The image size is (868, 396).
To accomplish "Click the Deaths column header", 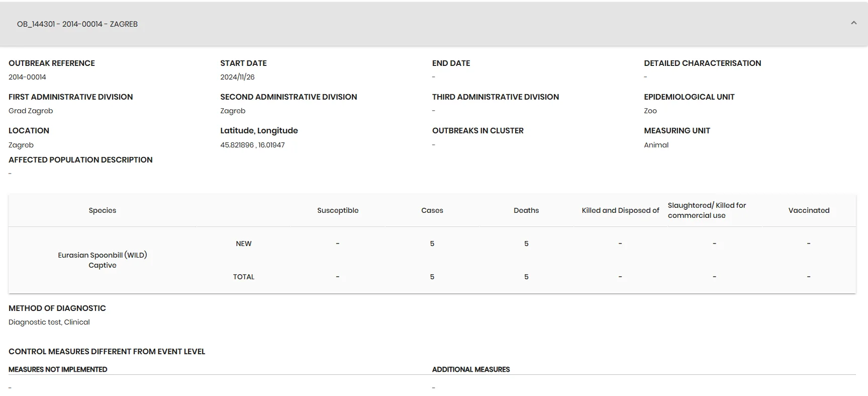I will coord(526,210).
